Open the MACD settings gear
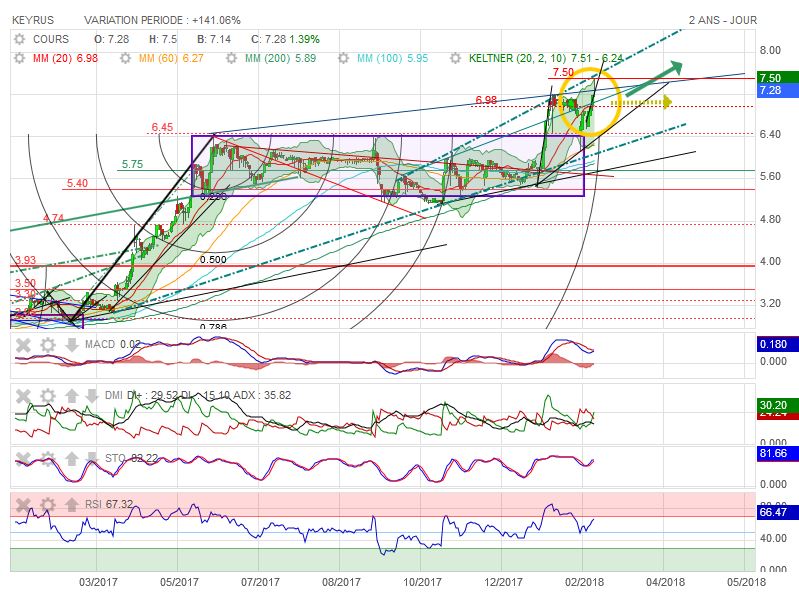 click(x=47, y=345)
